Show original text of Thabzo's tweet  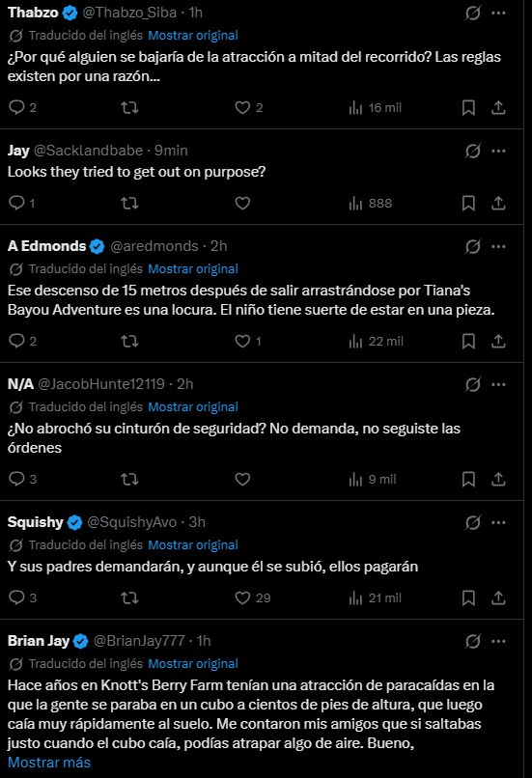[x=193, y=35]
